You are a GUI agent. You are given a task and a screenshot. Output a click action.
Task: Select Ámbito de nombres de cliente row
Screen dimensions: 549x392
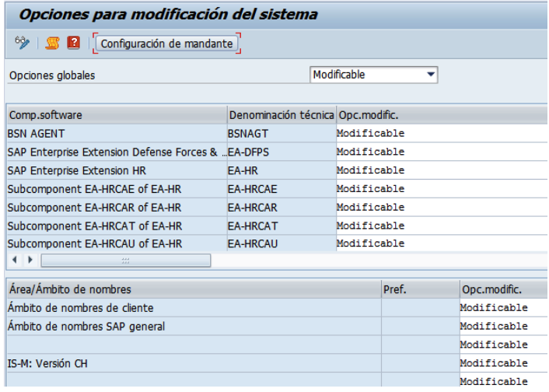pyautogui.click(x=194, y=308)
